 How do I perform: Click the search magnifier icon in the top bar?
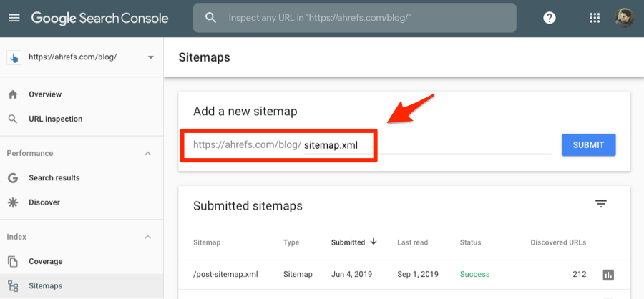point(210,18)
